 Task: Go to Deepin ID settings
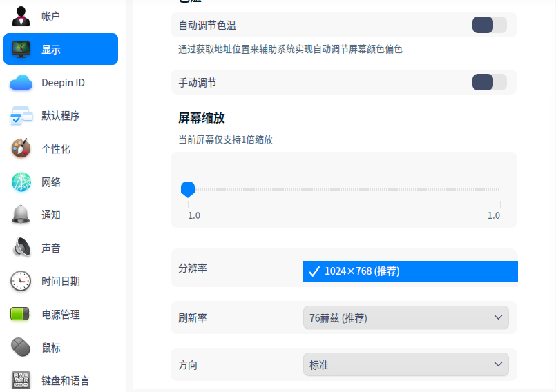click(x=61, y=83)
